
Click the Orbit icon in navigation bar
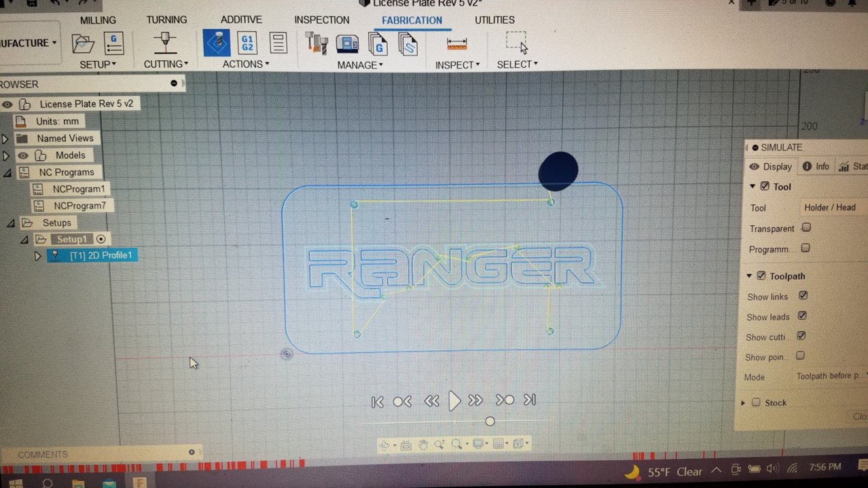pyautogui.click(x=385, y=445)
